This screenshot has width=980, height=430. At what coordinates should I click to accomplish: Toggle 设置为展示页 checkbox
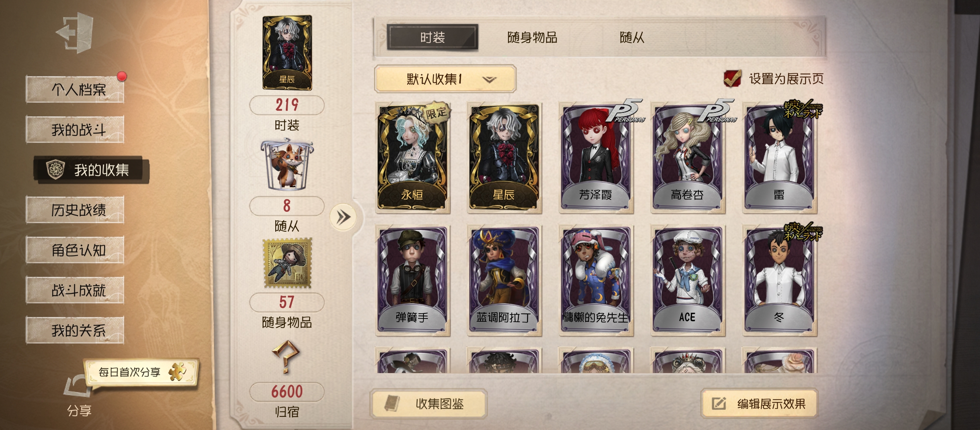tap(732, 78)
